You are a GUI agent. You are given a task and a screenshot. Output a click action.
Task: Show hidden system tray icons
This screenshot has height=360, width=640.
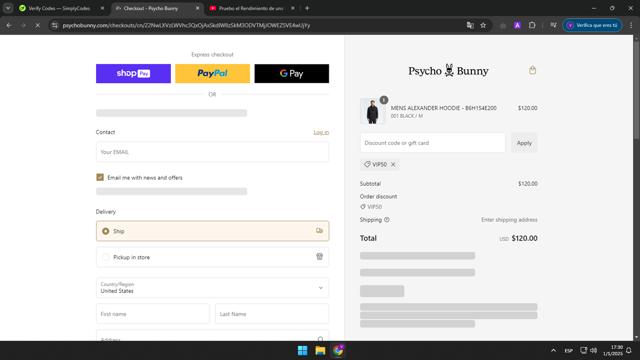553,351
